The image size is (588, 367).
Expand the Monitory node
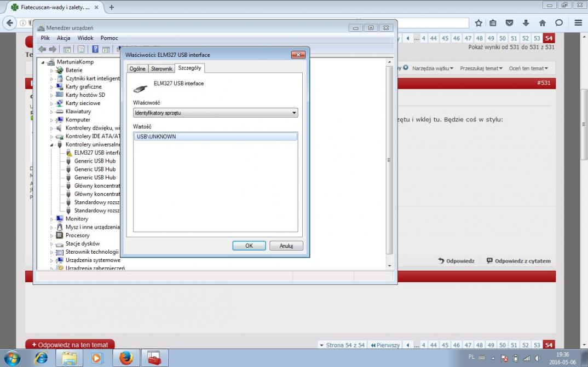click(52, 219)
